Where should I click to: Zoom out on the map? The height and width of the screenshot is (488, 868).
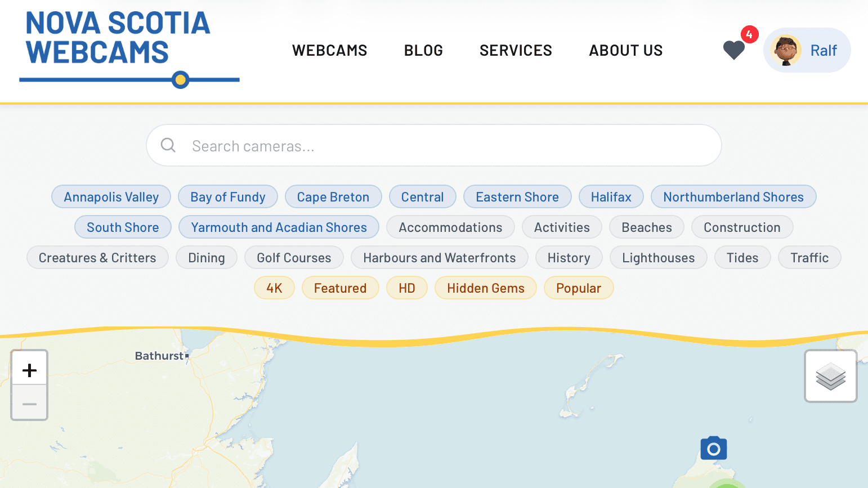tap(29, 404)
